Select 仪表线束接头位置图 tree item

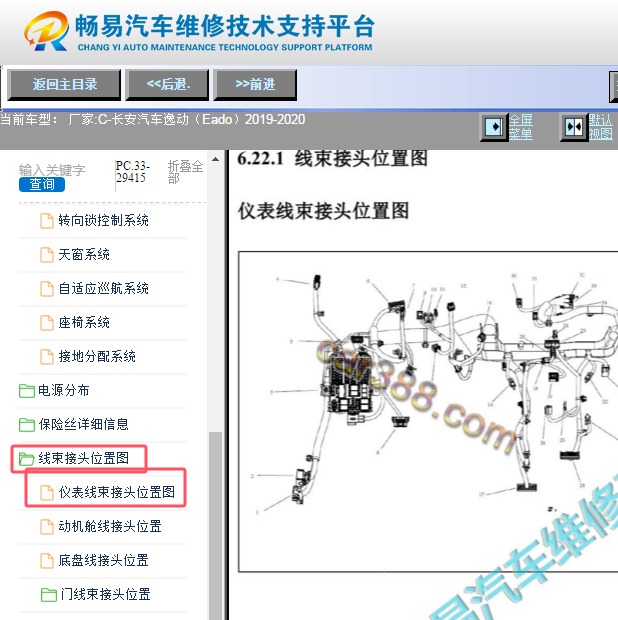(x=116, y=492)
